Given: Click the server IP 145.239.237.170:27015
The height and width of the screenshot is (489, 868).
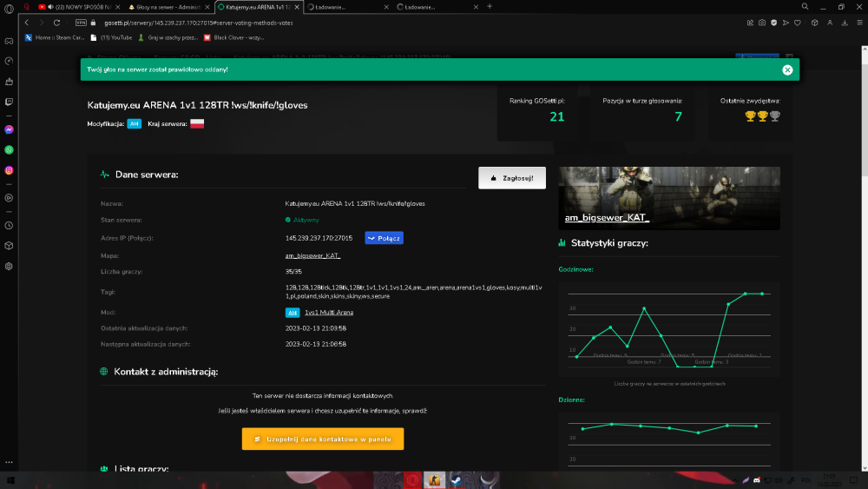Looking at the screenshot, I should coord(319,238).
